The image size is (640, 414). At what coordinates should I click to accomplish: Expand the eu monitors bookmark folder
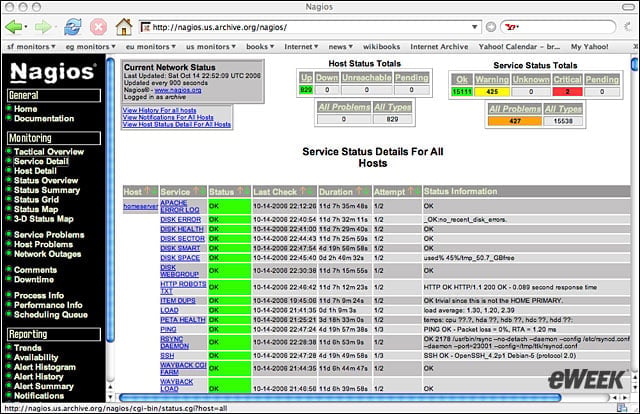(x=151, y=47)
